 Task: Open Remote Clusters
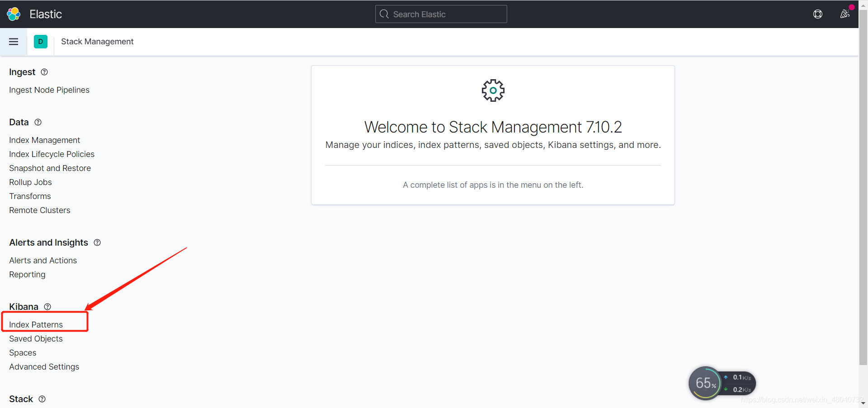[40, 210]
